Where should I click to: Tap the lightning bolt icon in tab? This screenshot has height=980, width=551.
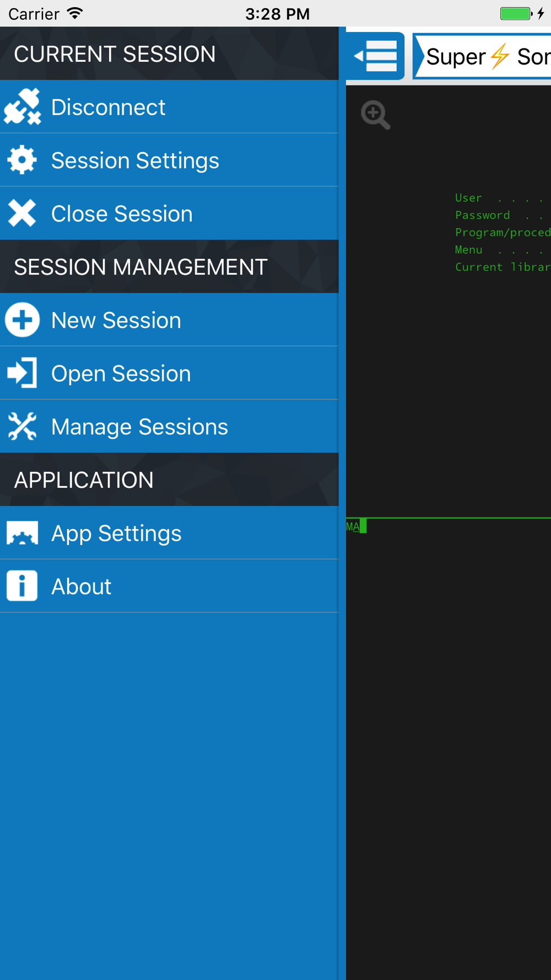pyautogui.click(x=500, y=56)
